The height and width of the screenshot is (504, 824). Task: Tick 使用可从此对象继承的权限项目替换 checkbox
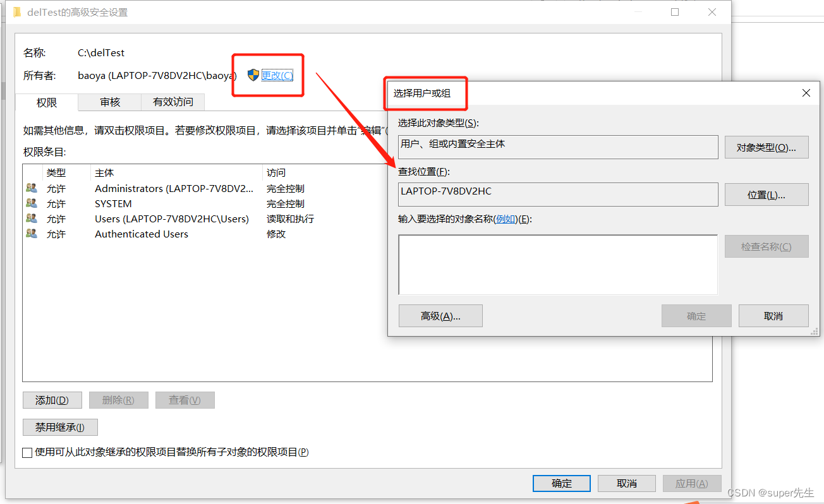27,452
